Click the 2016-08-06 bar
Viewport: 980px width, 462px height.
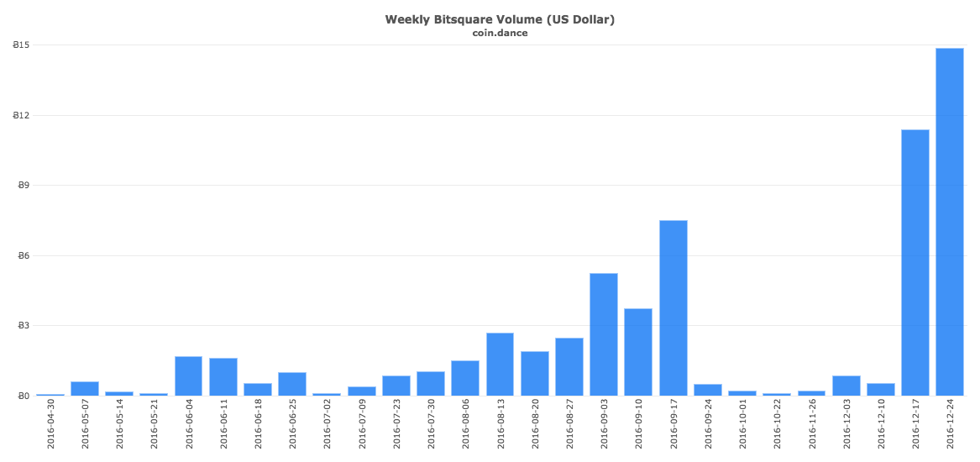point(464,378)
